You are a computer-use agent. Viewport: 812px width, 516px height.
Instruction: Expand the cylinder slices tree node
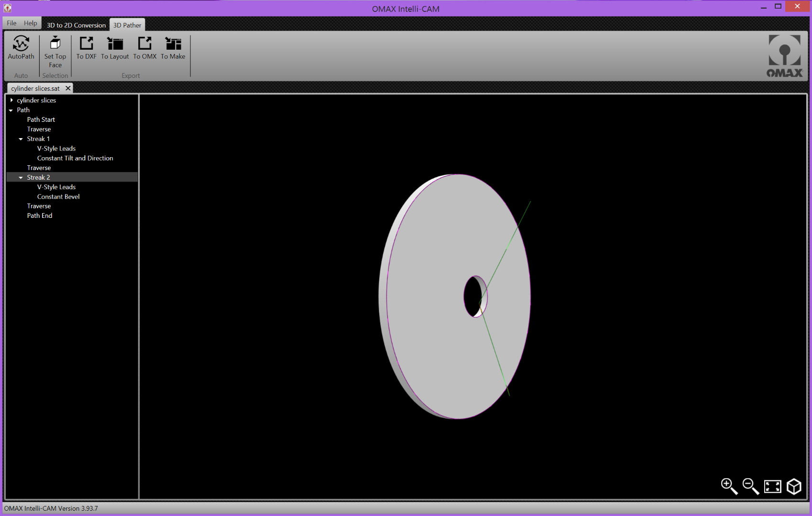pyautogui.click(x=11, y=100)
